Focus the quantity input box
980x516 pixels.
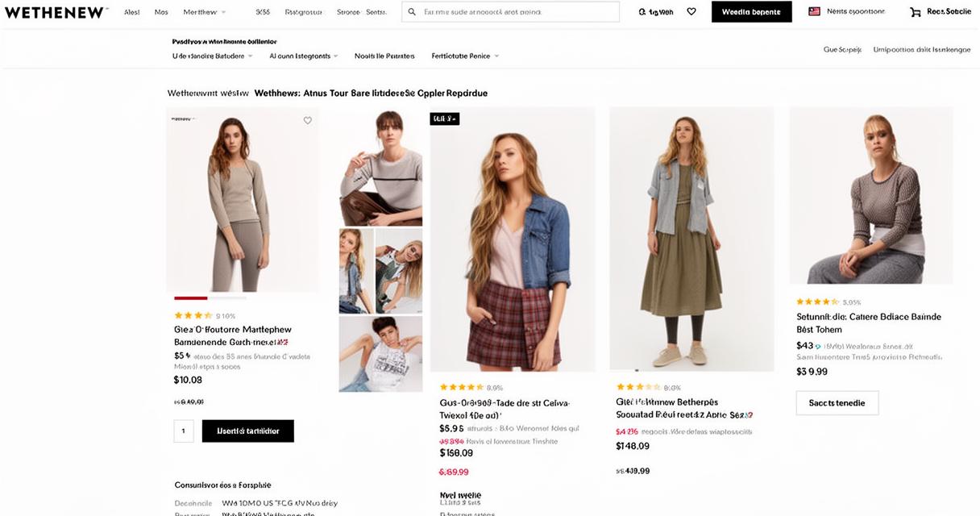pyautogui.click(x=184, y=431)
